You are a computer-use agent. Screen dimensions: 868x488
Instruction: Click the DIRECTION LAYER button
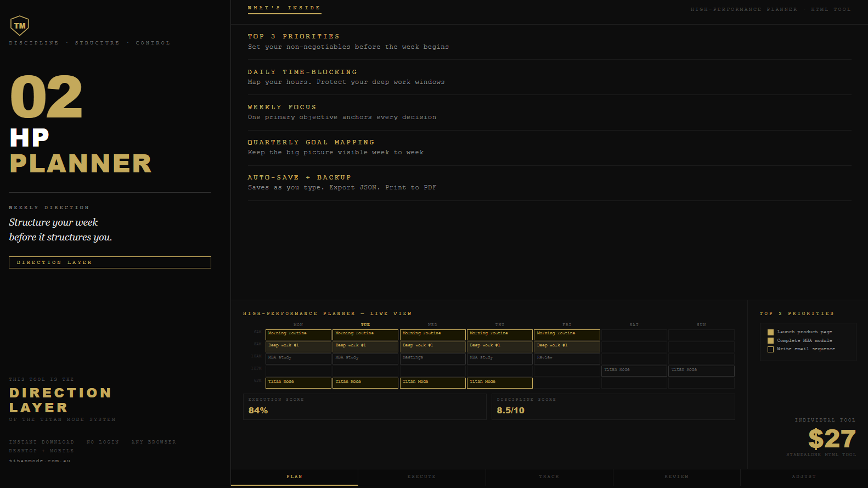pyautogui.click(x=110, y=262)
